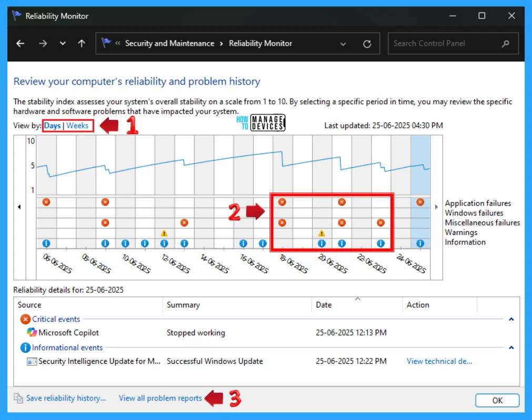Open View technical details link
The image size is (532, 420).
click(x=439, y=361)
